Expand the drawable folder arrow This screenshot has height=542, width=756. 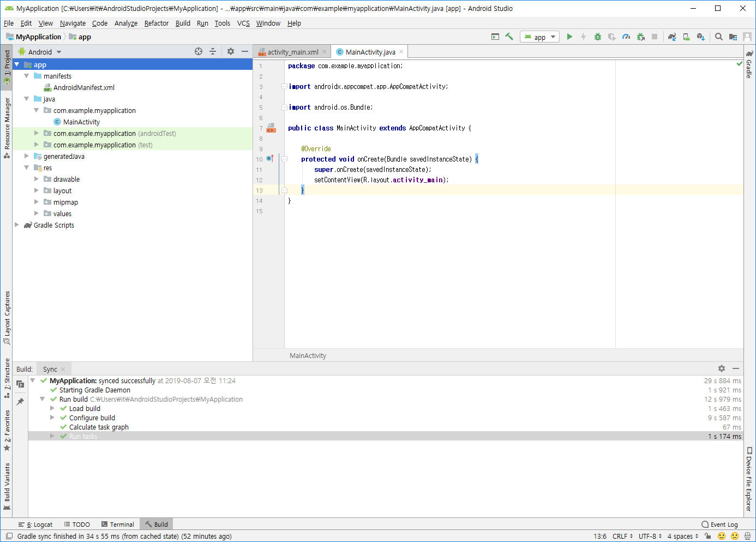click(37, 179)
